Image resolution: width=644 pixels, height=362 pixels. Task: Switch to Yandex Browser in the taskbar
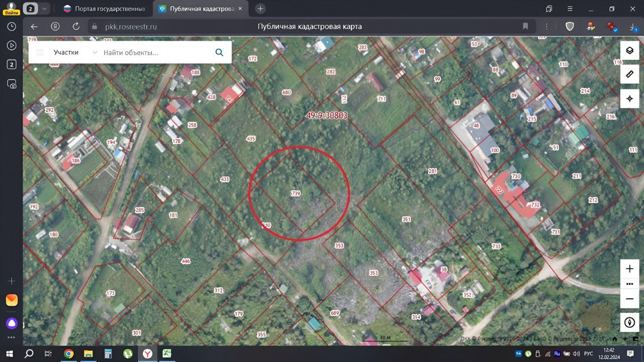147,354
